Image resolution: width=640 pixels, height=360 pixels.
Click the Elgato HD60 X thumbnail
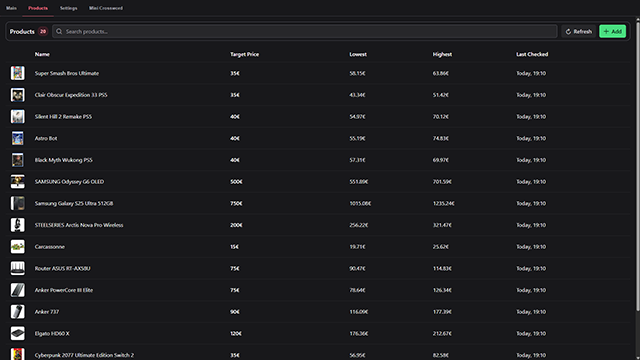(18, 333)
